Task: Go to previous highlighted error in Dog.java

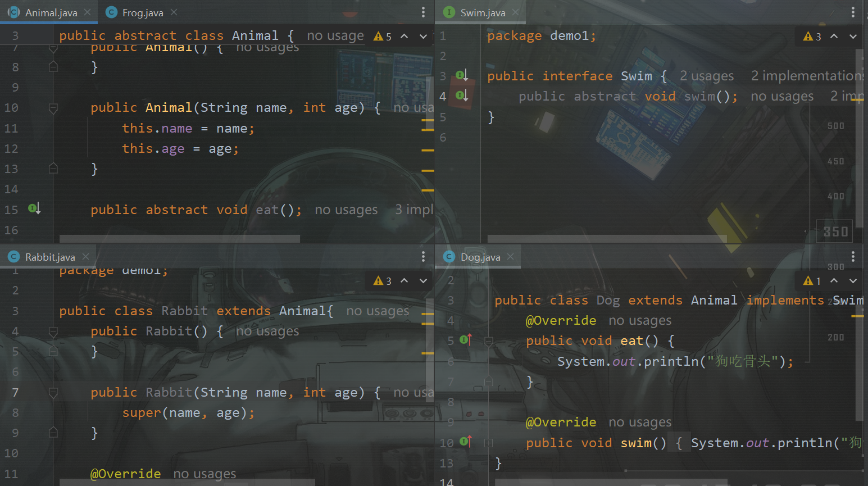Action: pos(834,281)
